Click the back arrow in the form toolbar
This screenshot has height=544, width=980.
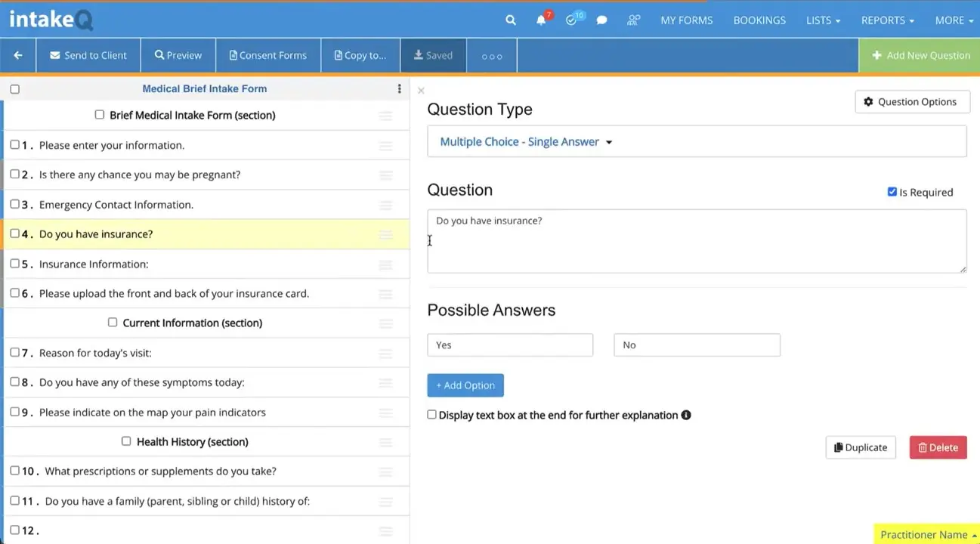(x=17, y=54)
